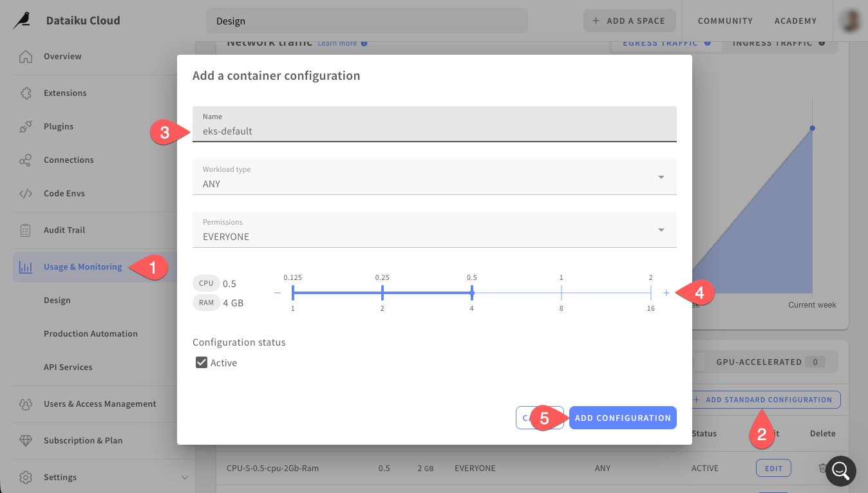
Task: Uncheck the Active configuration status checkbox
Action: [x=201, y=363]
